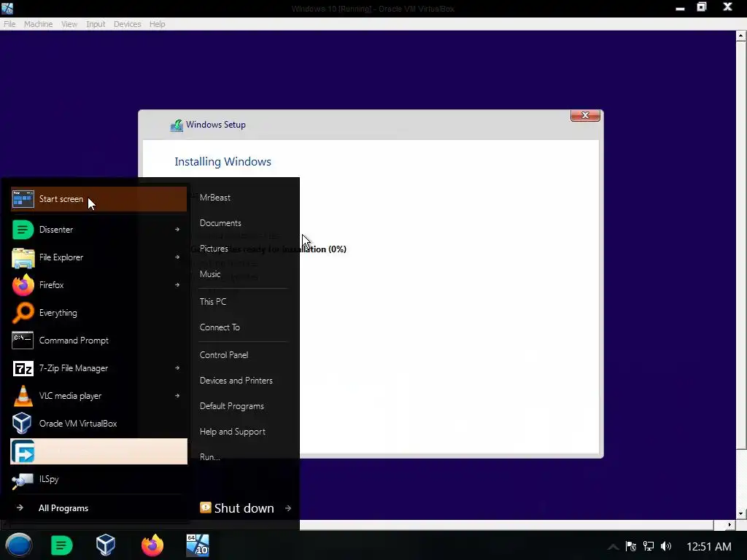Image resolution: width=747 pixels, height=560 pixels.
Task: Expand File Explorer jump list arrow
Action: point(177,257)
